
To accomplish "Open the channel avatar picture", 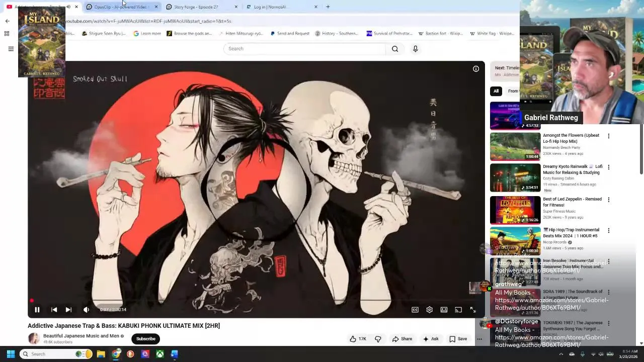I will 34,338.
